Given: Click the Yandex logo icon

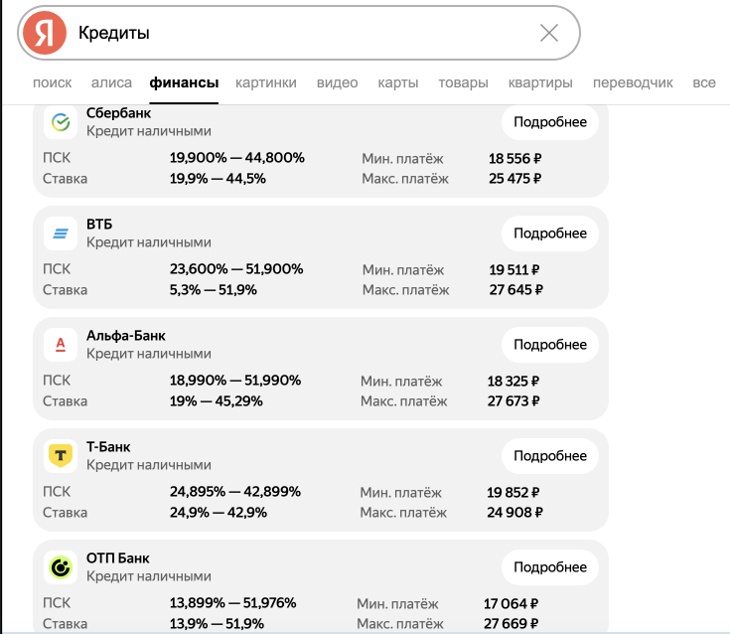Looking at the screenshot, I should (x=45, y=33).
